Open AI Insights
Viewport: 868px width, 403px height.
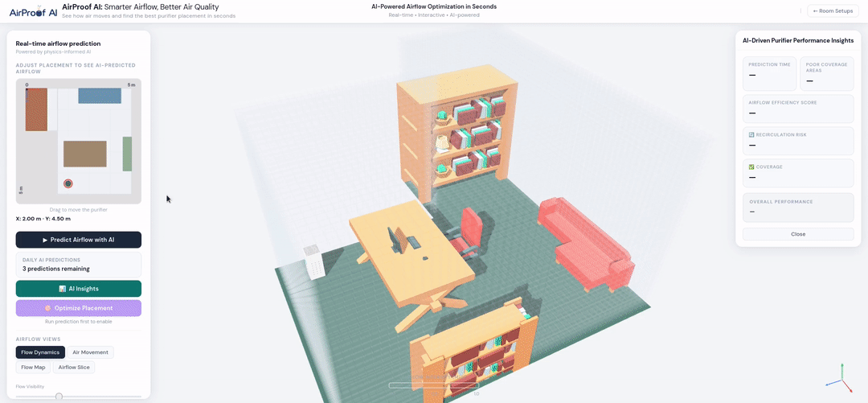(x=79, y=289)
